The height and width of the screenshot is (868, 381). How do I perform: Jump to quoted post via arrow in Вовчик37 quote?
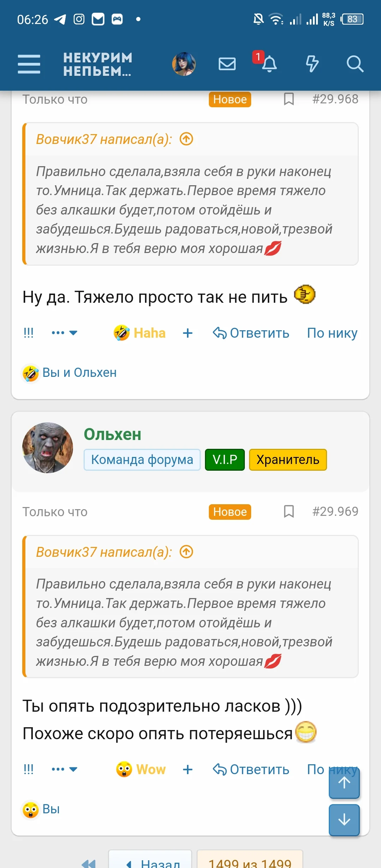[187, 139]
